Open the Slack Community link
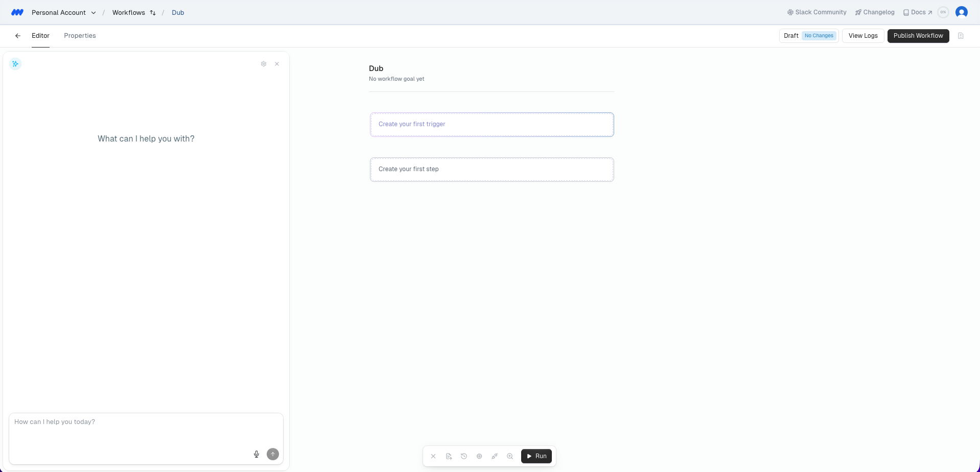This screenshot has height=472, width=980. pos(816,12)
